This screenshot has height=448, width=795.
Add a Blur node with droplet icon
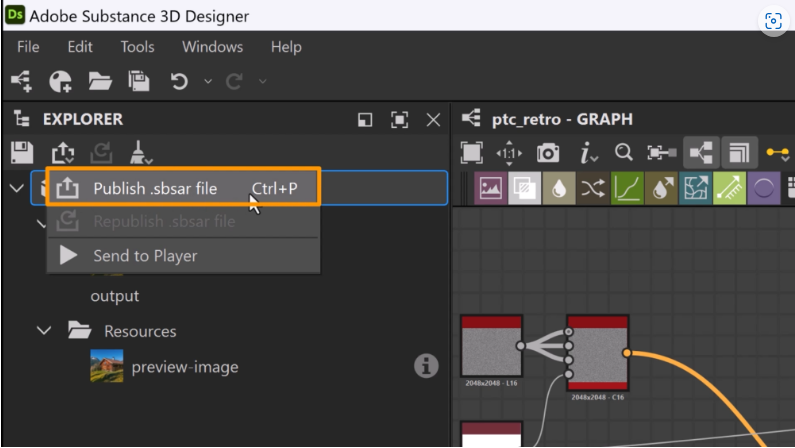coord(559,189)
